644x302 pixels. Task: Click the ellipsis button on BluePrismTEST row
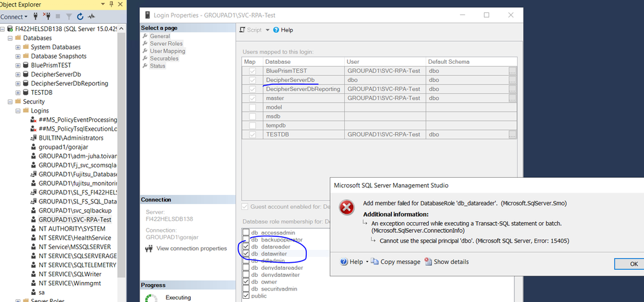click(x=512, y=71)
